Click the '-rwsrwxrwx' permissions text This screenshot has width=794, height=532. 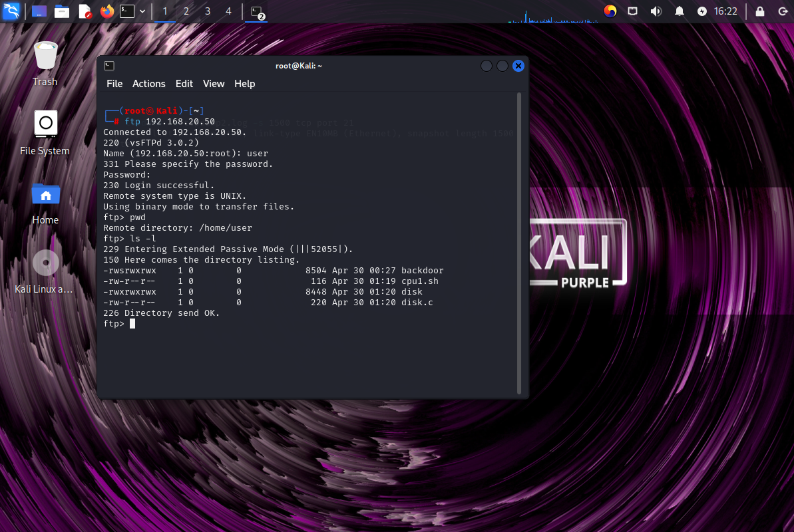pyautogui.click(x=130, y=270)
